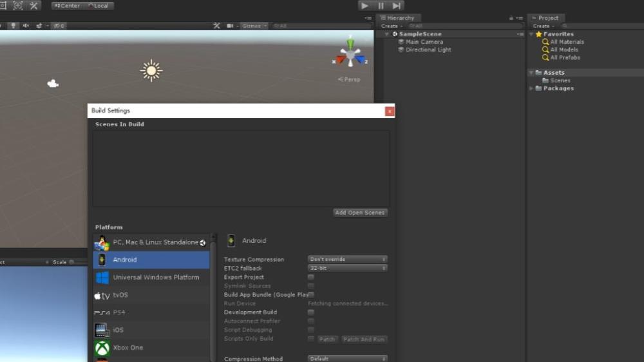Viewport: 644px width, 362px height.
Task: Click Add Open Scenes button
Action: pyautogui.click(x=360, y=213)
